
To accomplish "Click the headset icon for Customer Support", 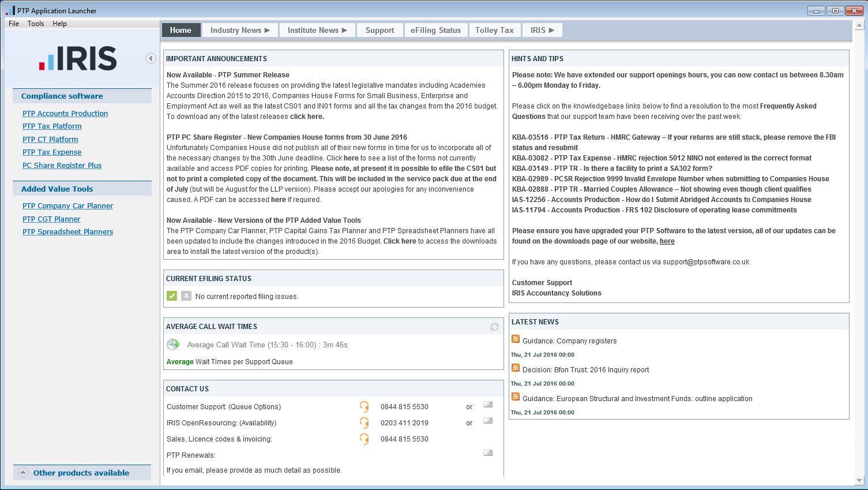I will point(364,406).
